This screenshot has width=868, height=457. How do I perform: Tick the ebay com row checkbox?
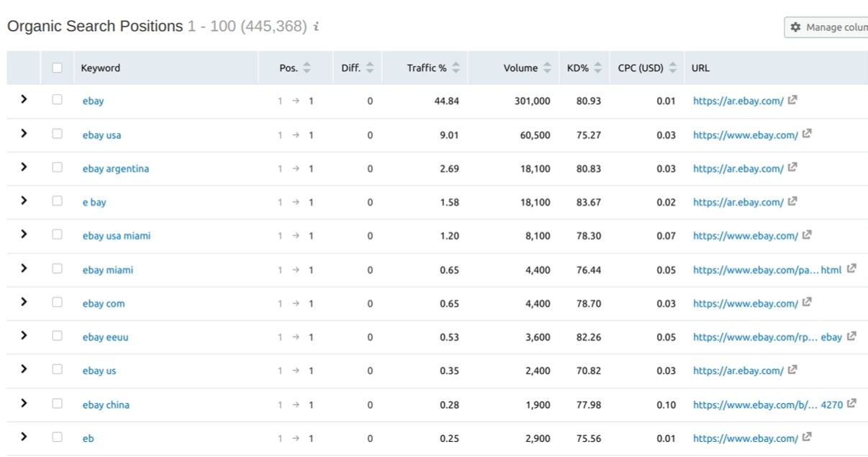(58, 302)
